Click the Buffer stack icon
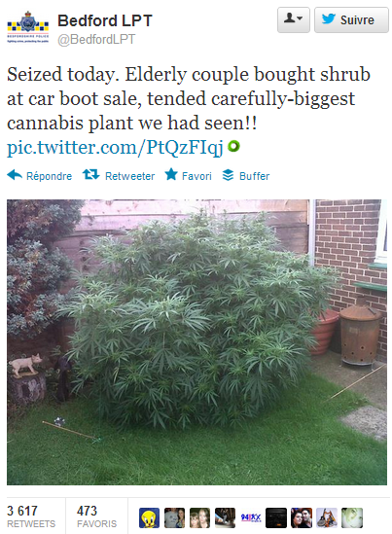This screenshot has height=534, width=392. (x=228, y=175)
